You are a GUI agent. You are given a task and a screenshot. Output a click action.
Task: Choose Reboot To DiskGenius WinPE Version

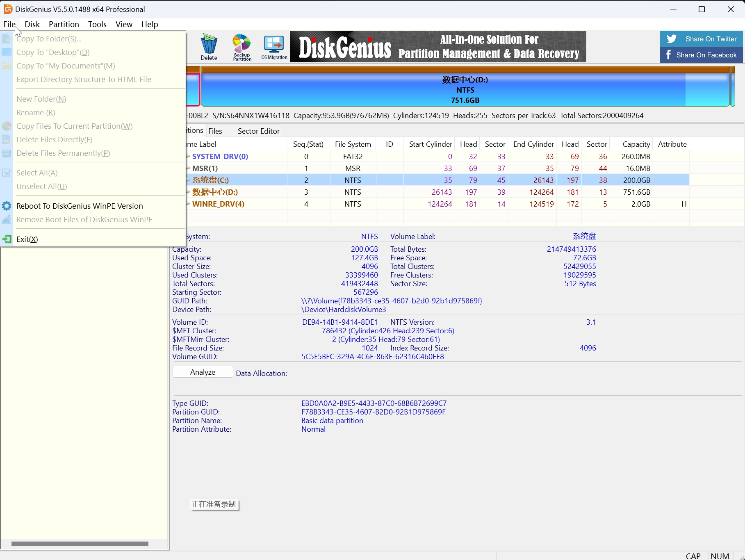coord(80,206)
